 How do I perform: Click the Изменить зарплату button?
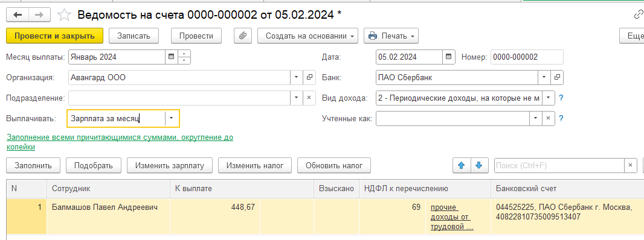click(x=170, y=165)
